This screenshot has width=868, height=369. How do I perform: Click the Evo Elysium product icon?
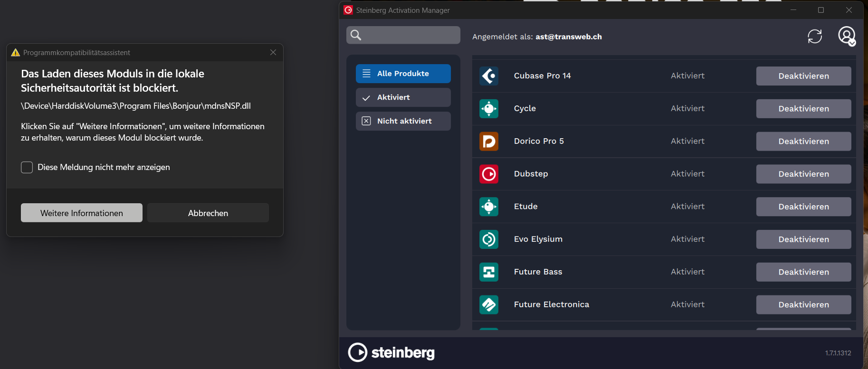pos(489,239)
